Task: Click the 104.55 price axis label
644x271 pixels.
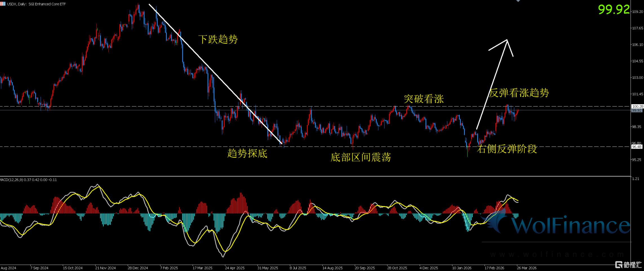Action: (638, 61)
